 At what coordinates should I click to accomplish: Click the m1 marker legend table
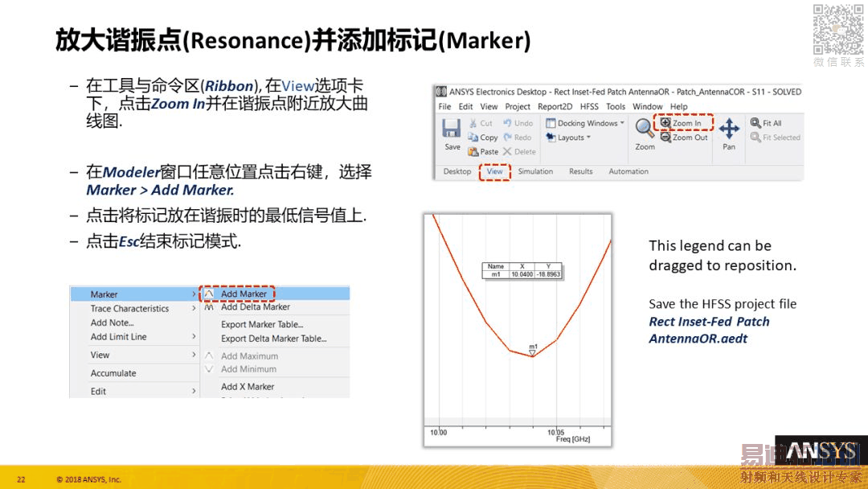[522, 270]
